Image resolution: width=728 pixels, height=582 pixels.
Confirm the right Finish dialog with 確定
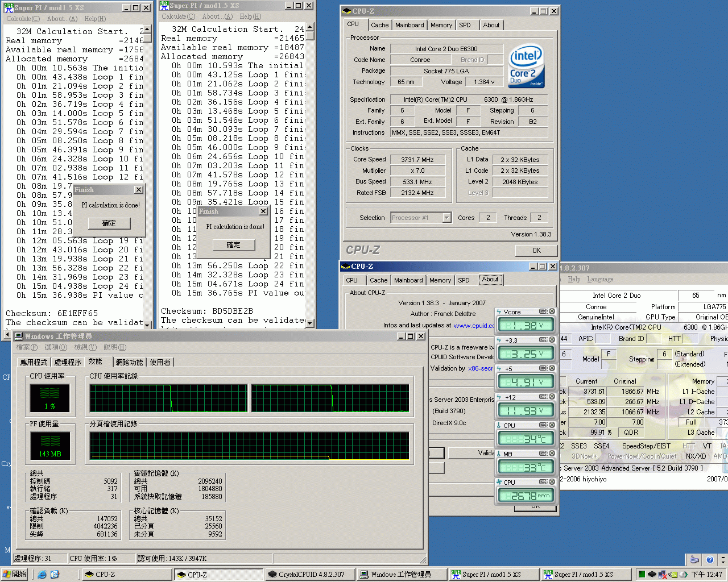(x=234, y=245)
